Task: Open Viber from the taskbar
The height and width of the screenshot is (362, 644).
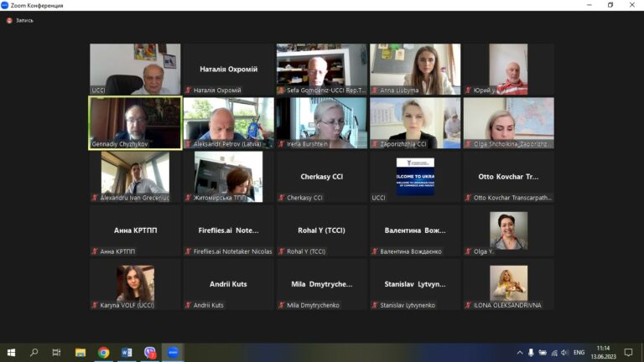Action: click(150, 353)
